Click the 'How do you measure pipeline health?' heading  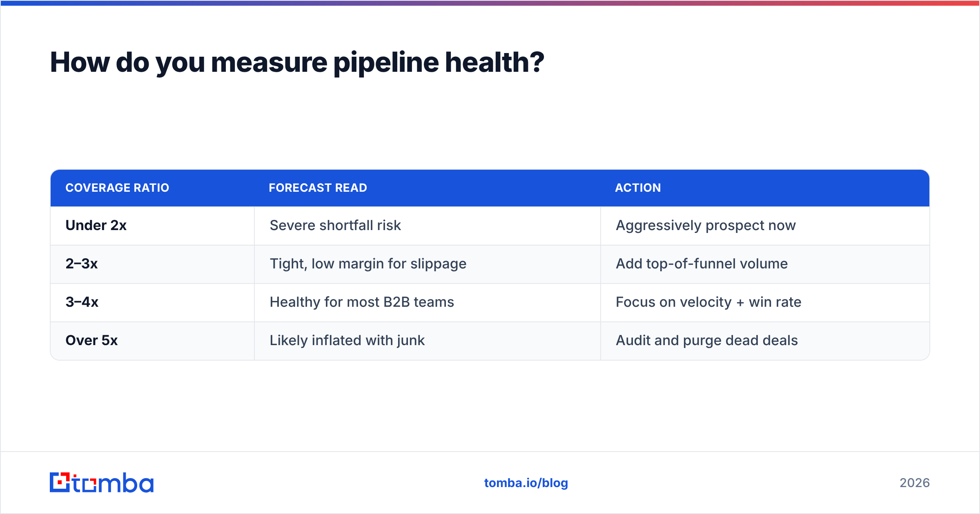point(297,62)
